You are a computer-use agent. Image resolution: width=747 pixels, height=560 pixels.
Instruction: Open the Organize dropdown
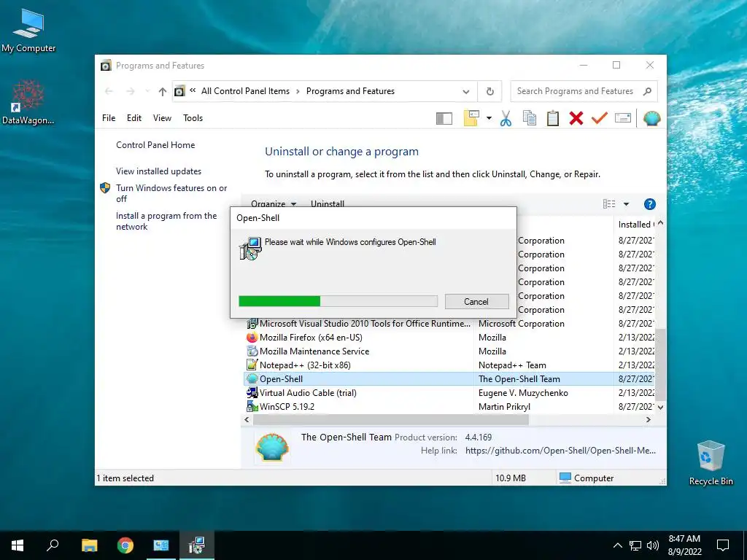tap(274, 203)
